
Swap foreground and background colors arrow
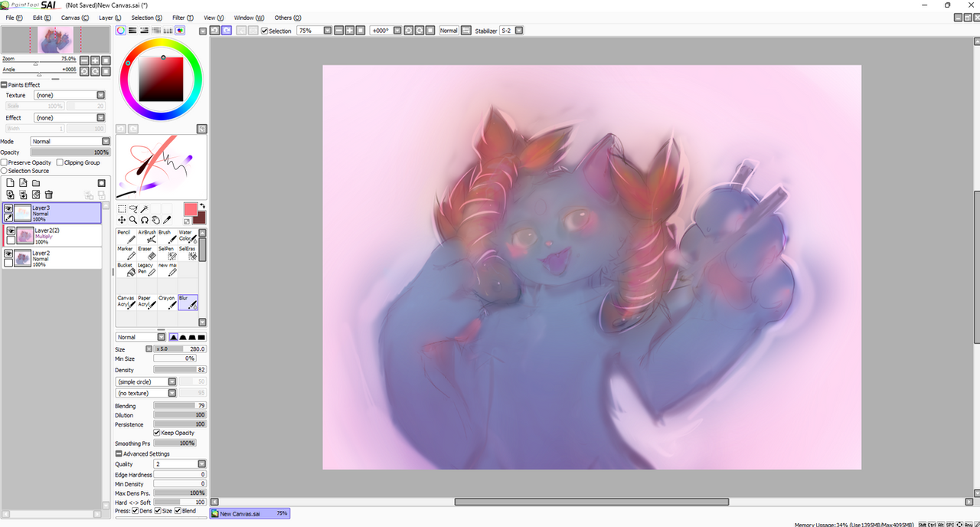pyautogui.click(x=203, y=206)
